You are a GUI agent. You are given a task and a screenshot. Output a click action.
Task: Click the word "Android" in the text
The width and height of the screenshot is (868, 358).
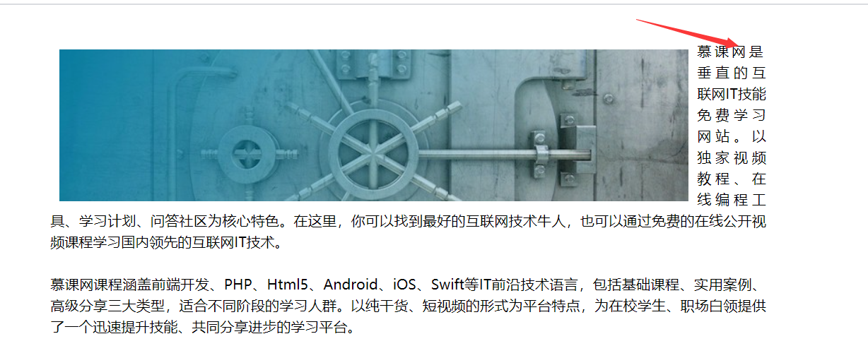[350, 285]
